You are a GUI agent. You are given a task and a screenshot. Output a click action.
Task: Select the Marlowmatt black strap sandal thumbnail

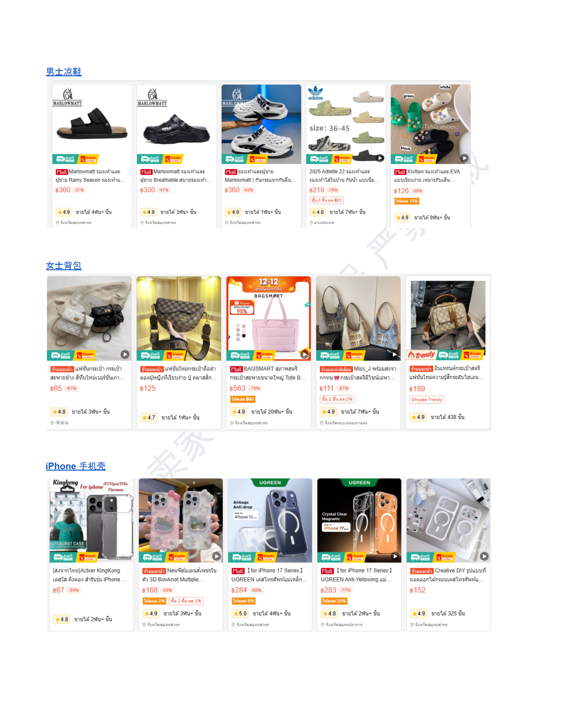[92, 124]
